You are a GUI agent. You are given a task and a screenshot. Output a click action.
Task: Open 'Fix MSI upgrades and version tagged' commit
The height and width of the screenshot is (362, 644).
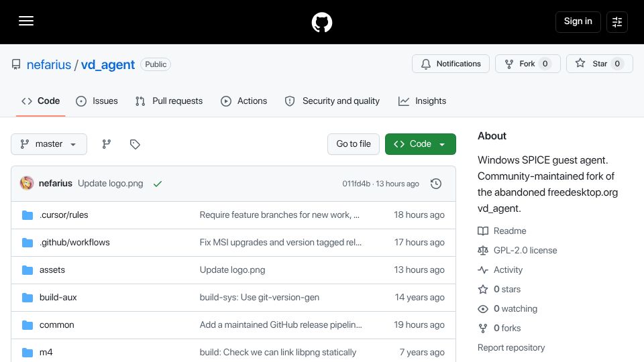(280, 243)
